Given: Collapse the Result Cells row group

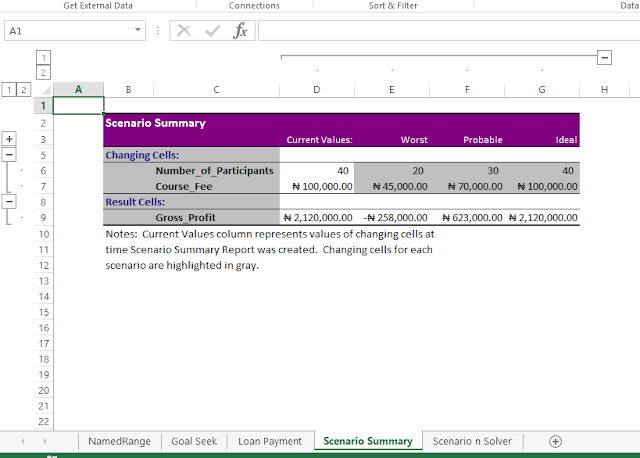Looking at the screenshot, I should pos(9,202).
